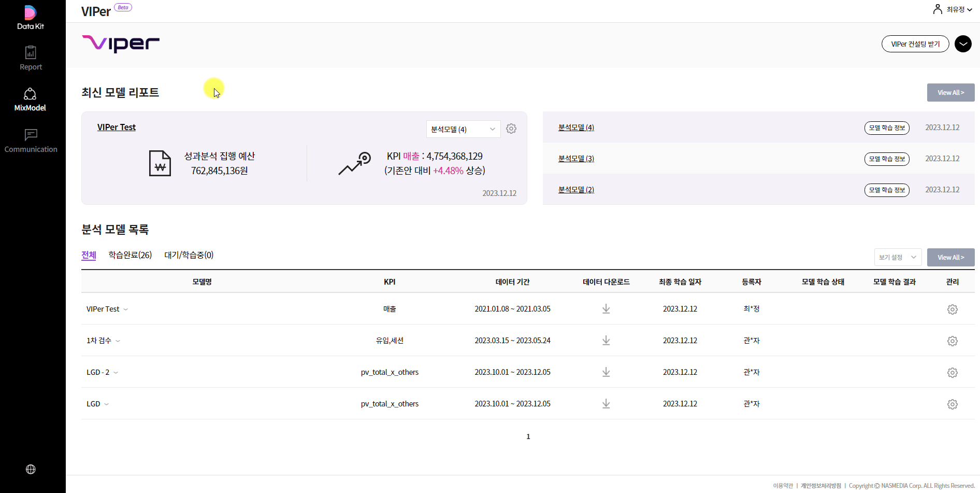Expand the LGD - 2 model row

(x=116, y=373)
